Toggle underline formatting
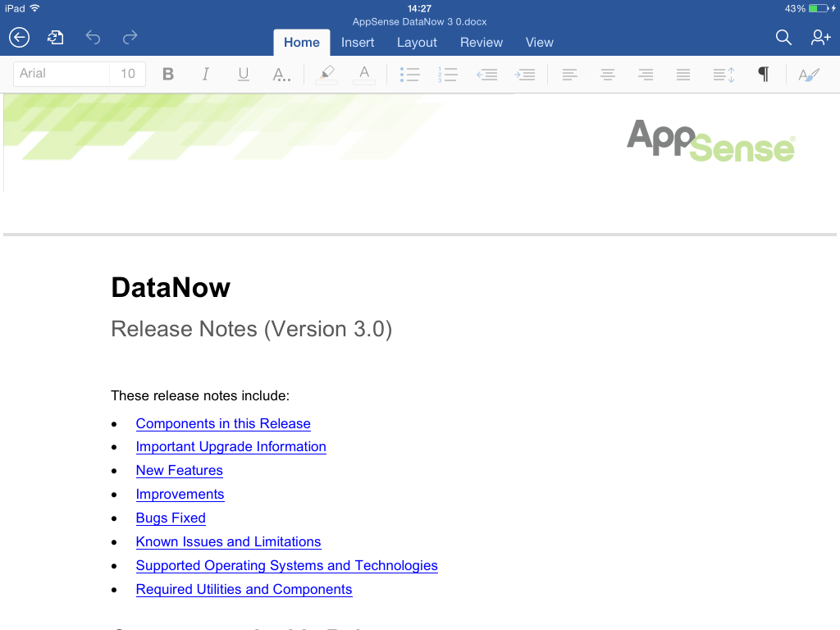 [243, 74]
